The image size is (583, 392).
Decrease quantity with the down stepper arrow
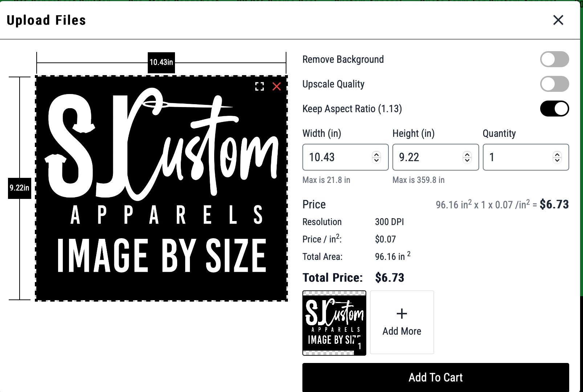tap(557, 160)
